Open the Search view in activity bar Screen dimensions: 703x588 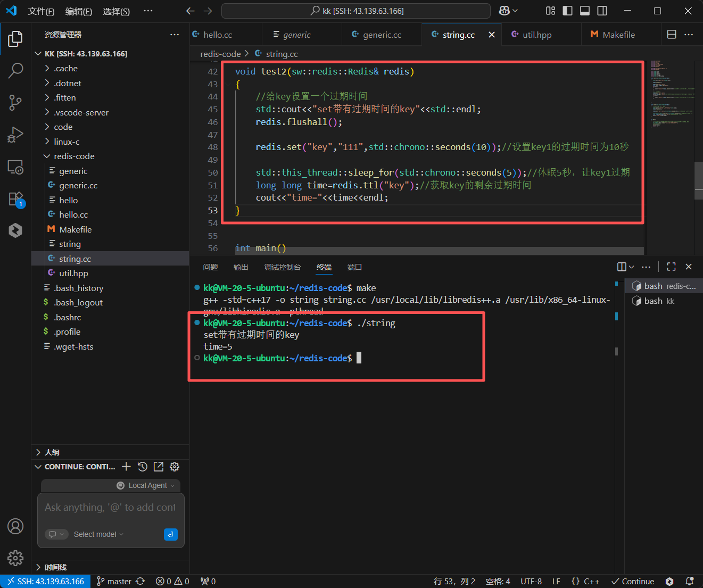(15, 70)
